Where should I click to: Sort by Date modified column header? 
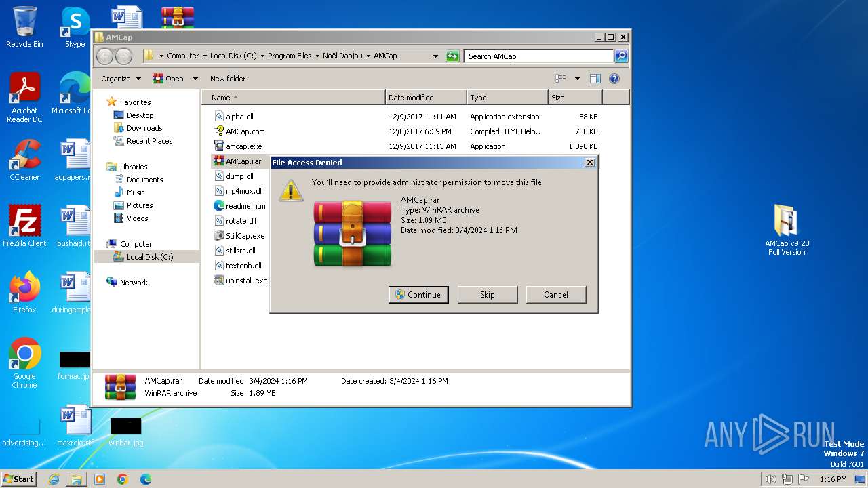426,98
